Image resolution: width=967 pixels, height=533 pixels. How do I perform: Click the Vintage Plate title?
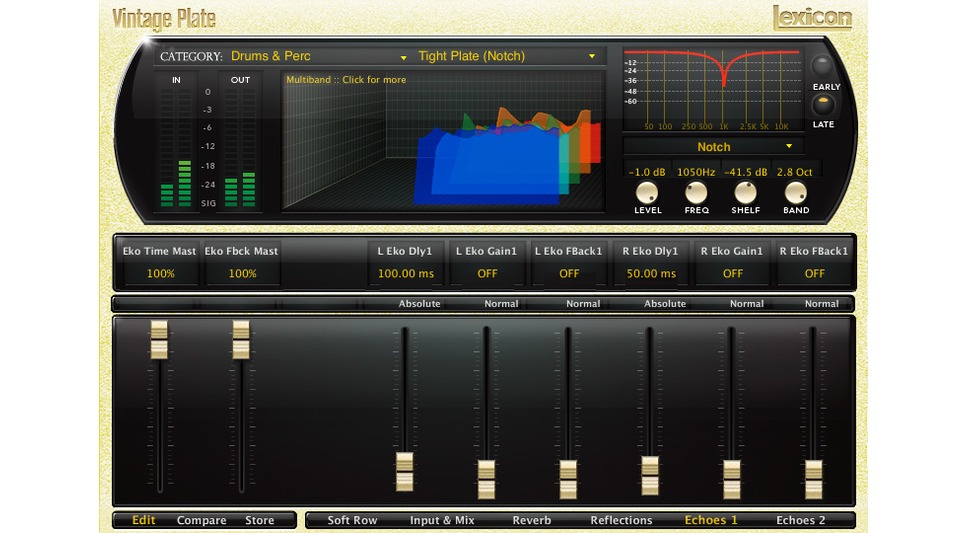(x=164, y=19)
